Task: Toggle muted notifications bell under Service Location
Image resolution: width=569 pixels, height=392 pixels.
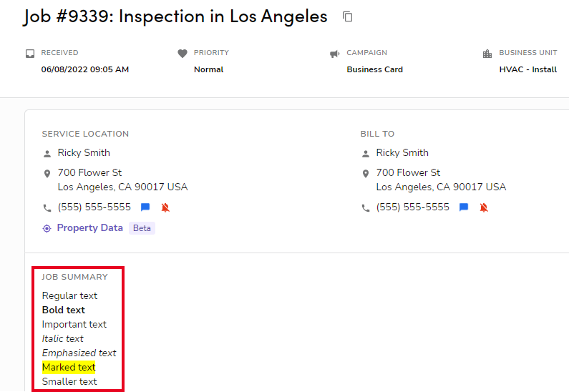Action: tap(165, 207)
